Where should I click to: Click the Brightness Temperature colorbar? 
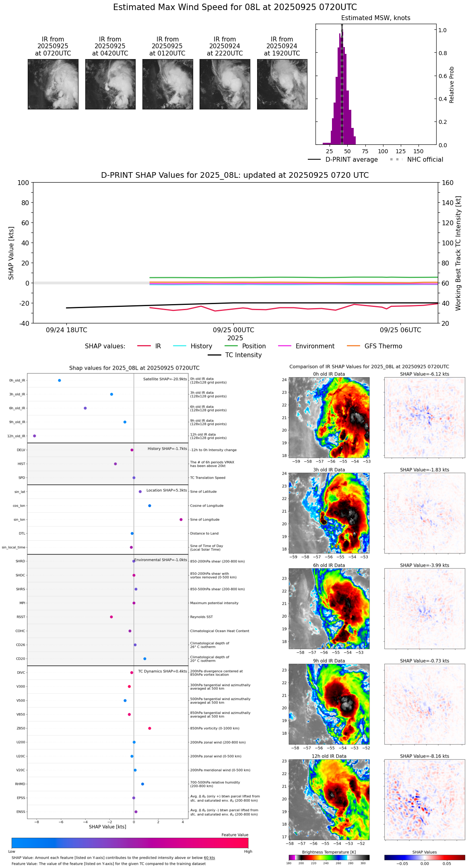point(329,857)
